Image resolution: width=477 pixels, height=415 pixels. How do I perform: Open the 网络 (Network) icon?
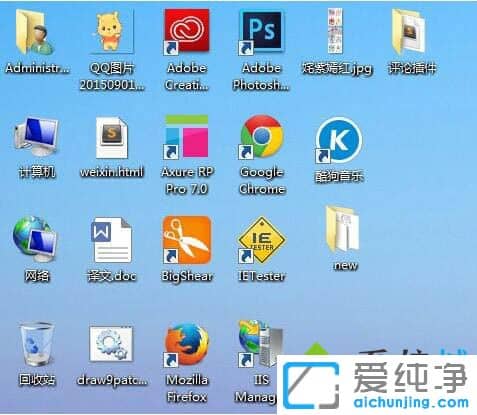(35, 239)
